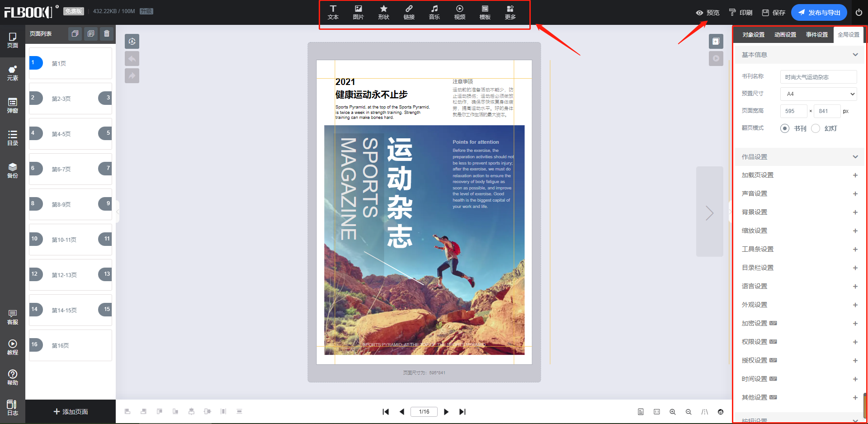This screenshot has width=868, height=424.
Task: Click the 升级 upgrade badge
Action: (x=146, y=11)
